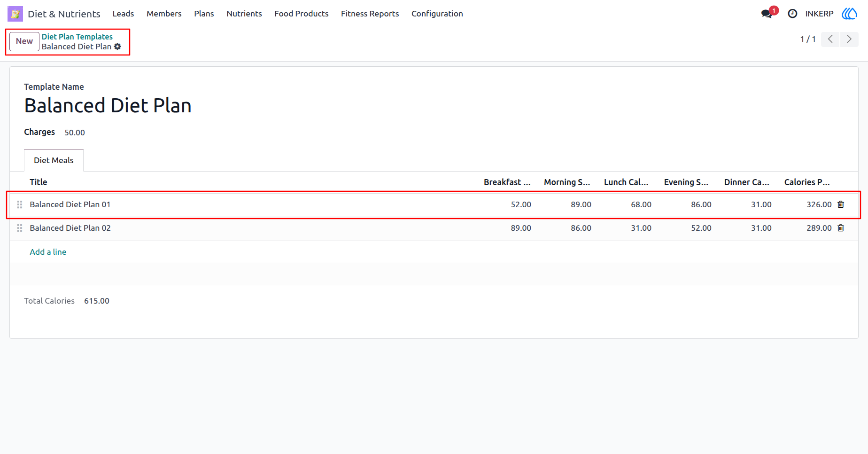Screen dimensions: 868x454
Task: Click Add a line link
Action: click(x=48, y=252)
